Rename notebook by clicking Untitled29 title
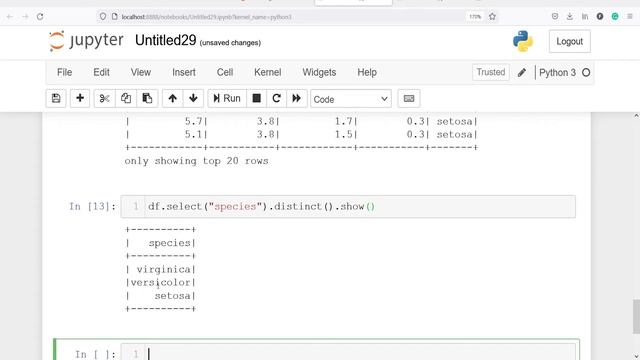 [166, 40]
